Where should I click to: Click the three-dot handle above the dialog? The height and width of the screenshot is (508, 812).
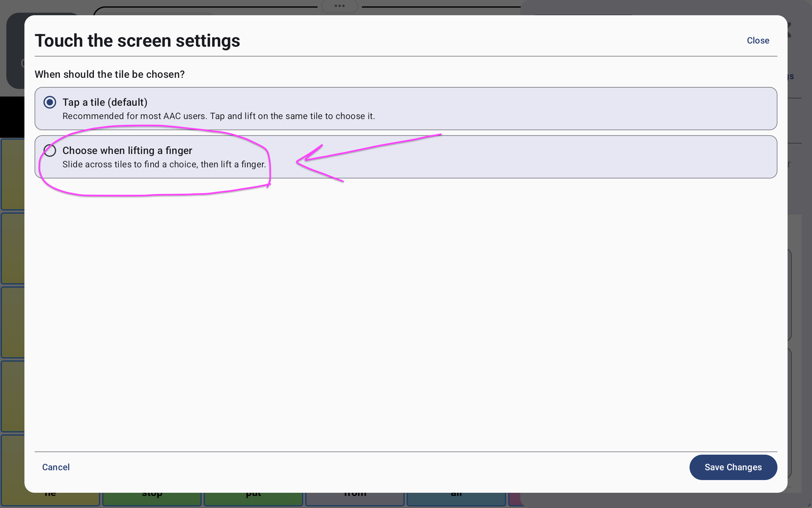pyautogui.click(x=340, y=6)
